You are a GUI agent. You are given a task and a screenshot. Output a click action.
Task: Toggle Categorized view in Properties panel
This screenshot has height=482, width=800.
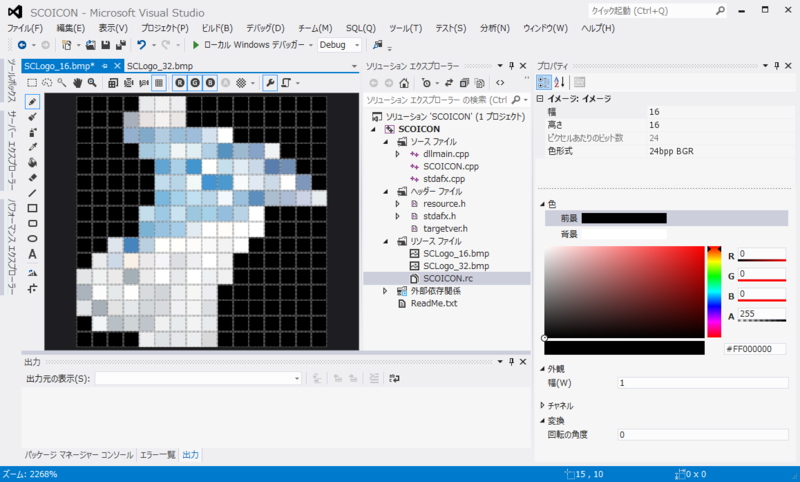[x=543, y=82]
